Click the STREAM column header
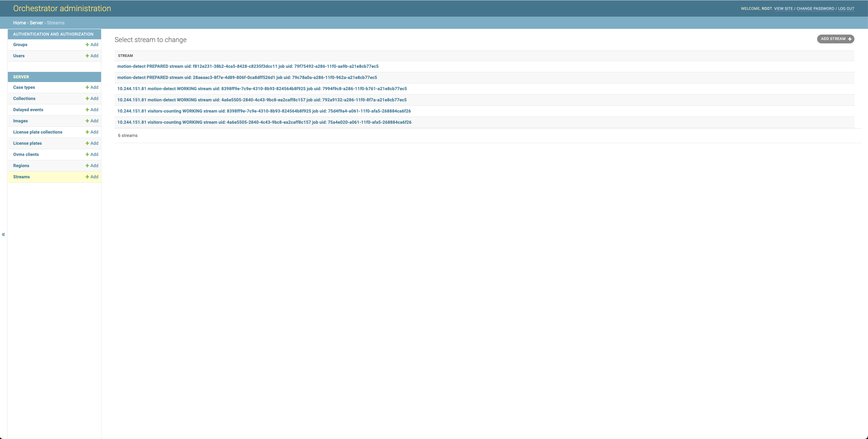 125,55
